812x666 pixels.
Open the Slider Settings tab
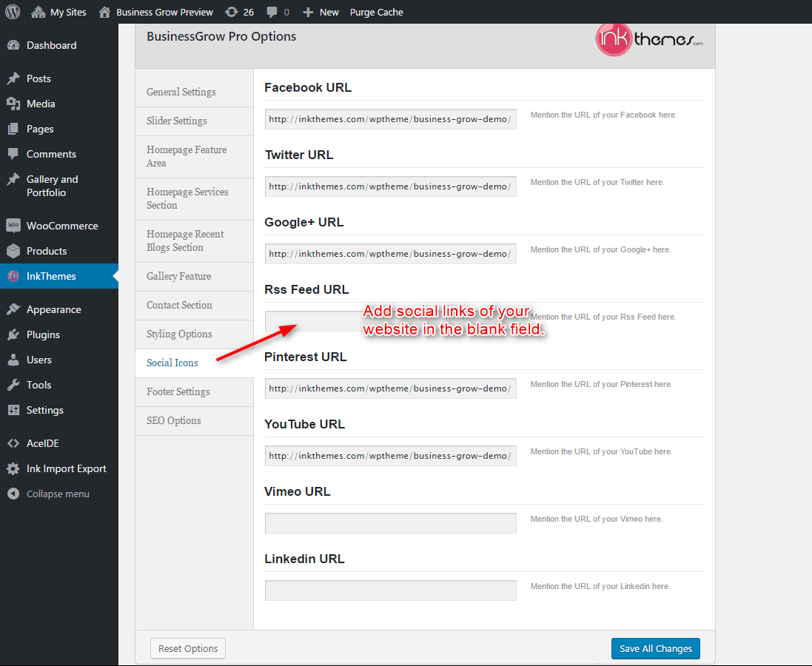coord(194,121)
